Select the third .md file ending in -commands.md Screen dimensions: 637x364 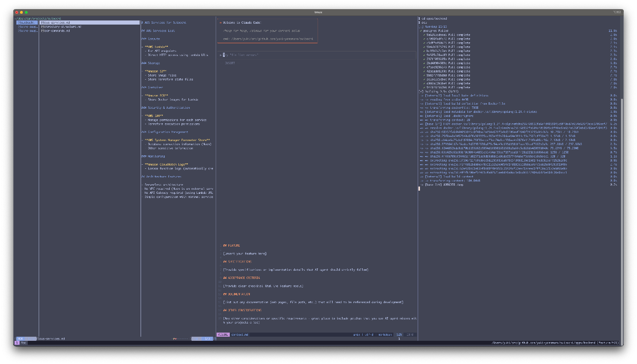tap(55, 30)
